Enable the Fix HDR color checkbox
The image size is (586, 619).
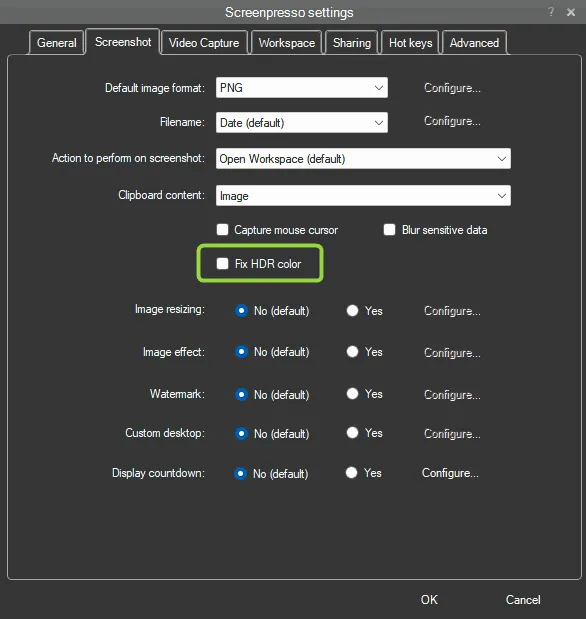pos(222,263)
